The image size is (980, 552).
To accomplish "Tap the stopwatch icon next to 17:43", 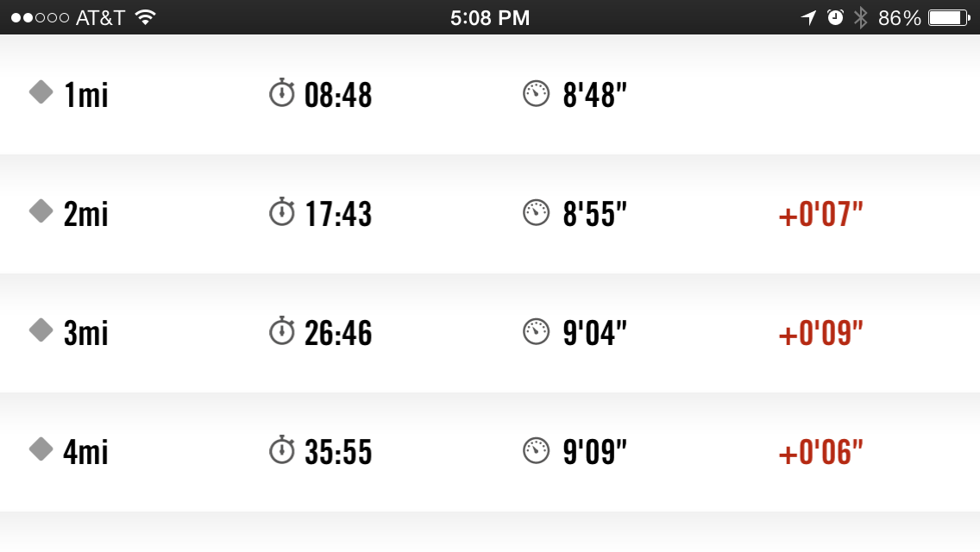I will [x=282, y=211].
